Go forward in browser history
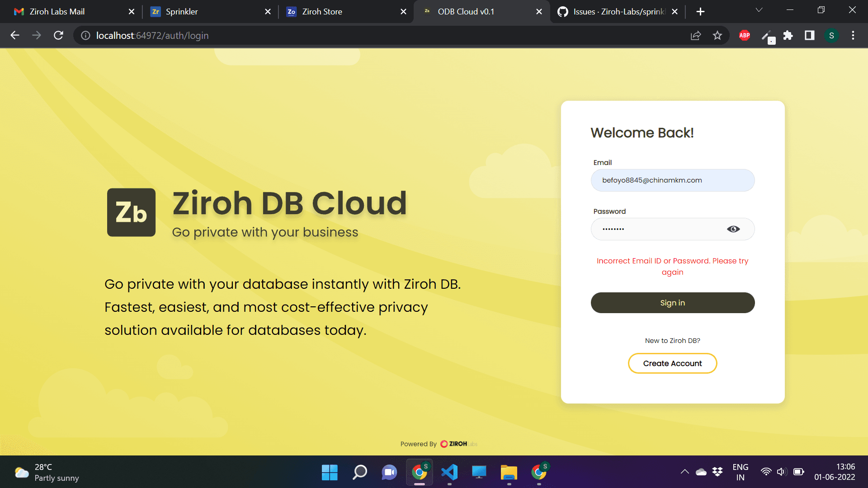Screen dimensions: 868x488 click(x=37, y=35)
